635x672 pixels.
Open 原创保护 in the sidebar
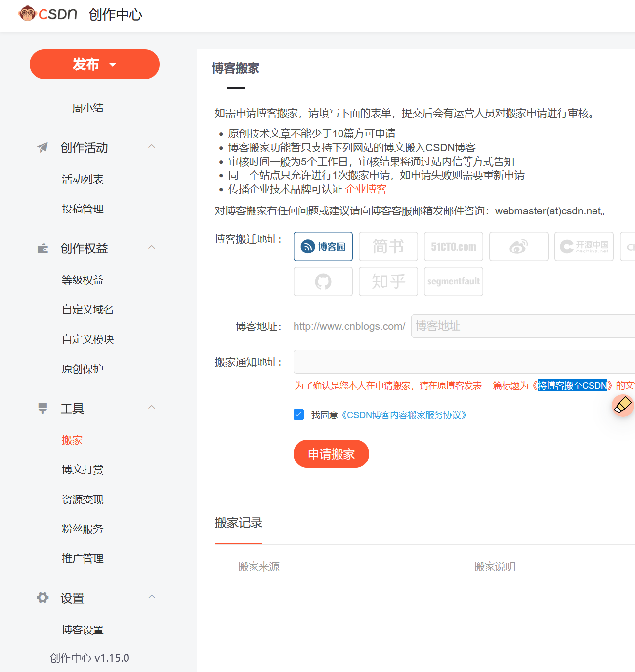83,369
